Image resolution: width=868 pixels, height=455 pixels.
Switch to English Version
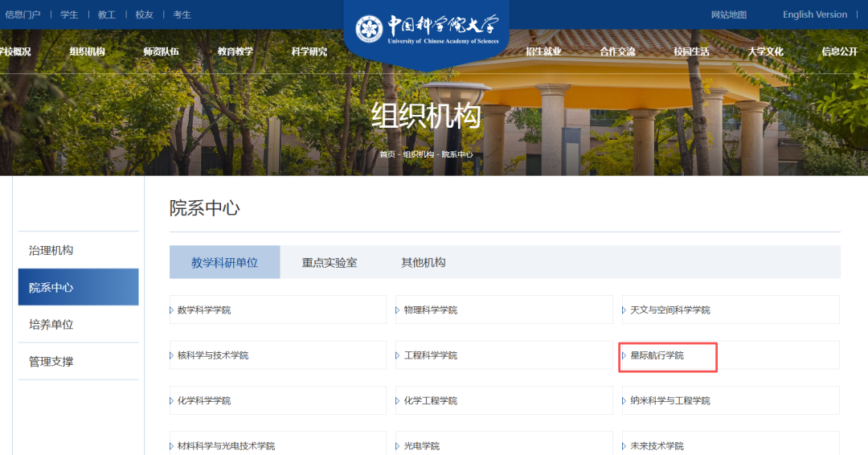coord(814,14)
